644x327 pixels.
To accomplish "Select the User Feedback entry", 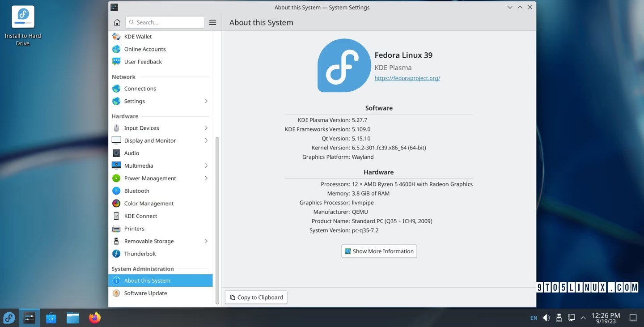I will [161, 62].
